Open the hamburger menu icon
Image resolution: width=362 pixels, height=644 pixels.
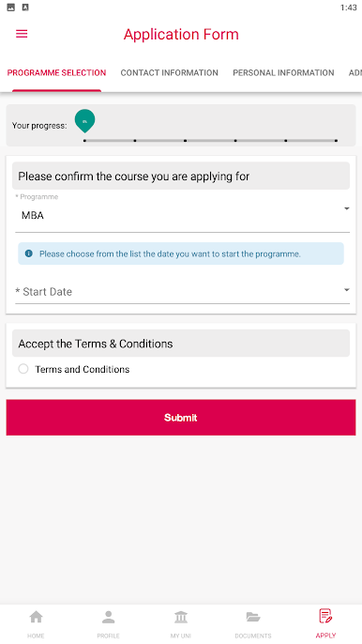(22, 34)
